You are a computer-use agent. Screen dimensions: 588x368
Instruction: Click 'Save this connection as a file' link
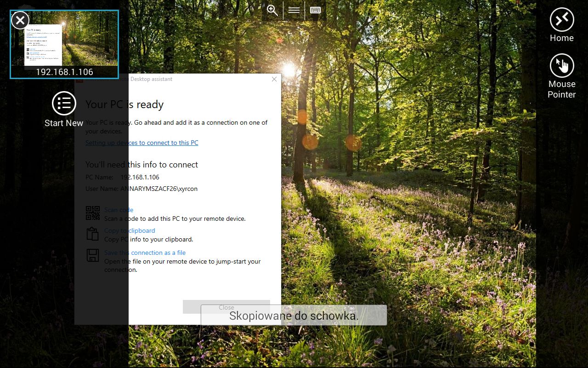pos(145,253)
